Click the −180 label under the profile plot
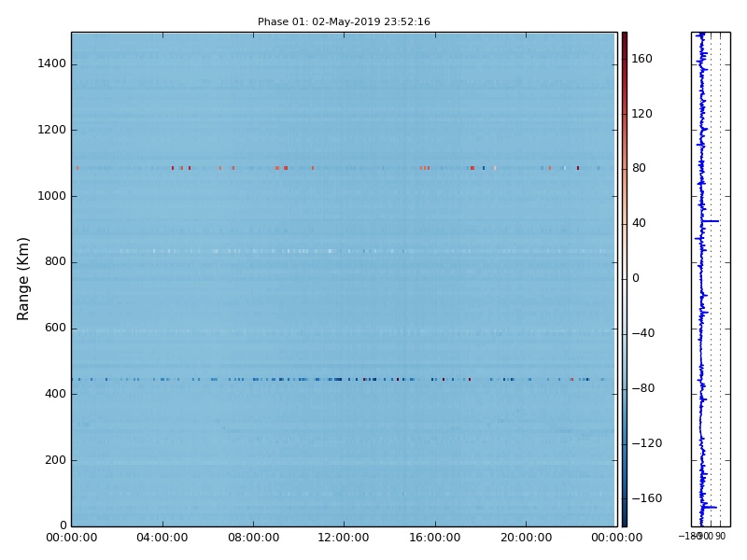Screen dimensions: 747x560 point(689,536)
